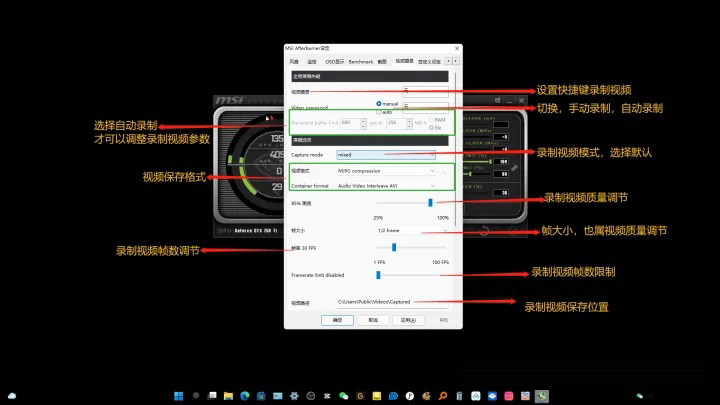Screen dimensions: 720x405
Task: Open the Windows Start menu
Action: click(179, 396)
